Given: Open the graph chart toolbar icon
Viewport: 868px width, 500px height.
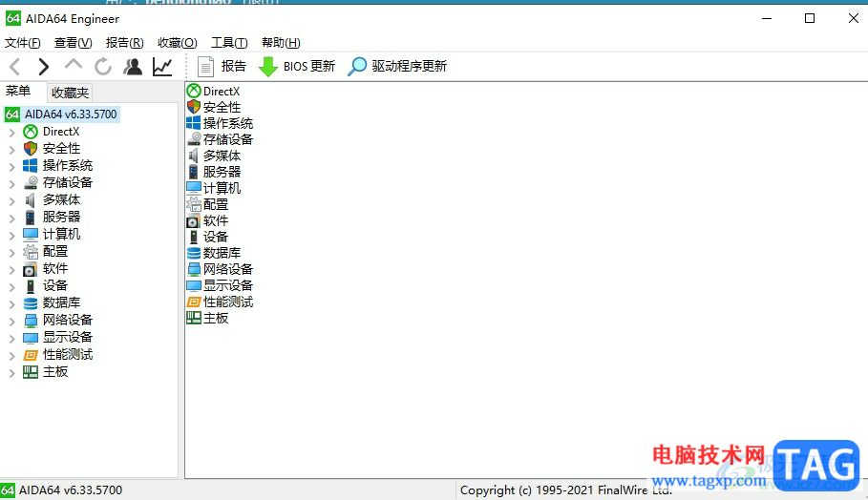Looking at the screenshot, I should point(162,67).
